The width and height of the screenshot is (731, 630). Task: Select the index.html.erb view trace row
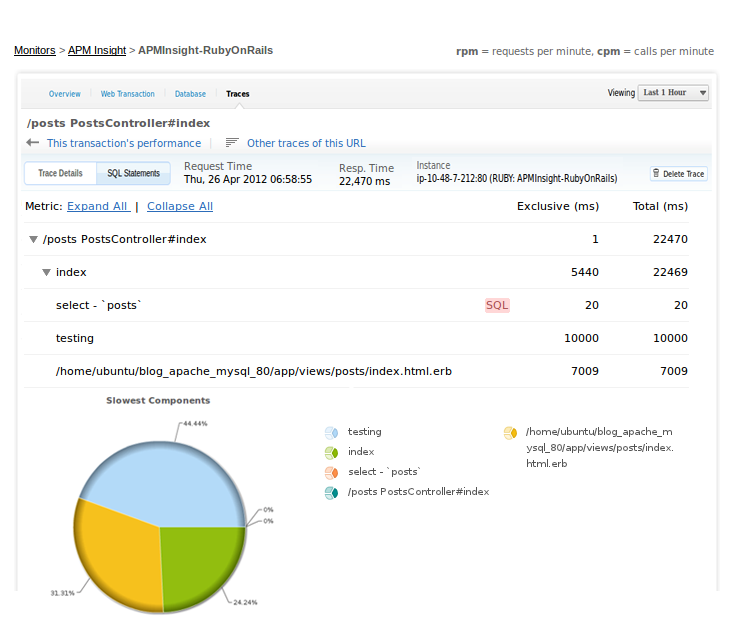tap(356, 371)
